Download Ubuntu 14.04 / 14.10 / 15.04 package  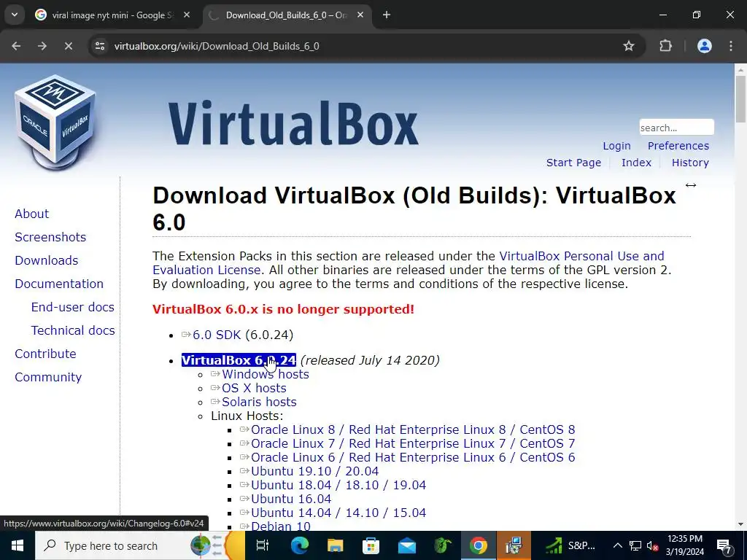(x=338, y=513)
